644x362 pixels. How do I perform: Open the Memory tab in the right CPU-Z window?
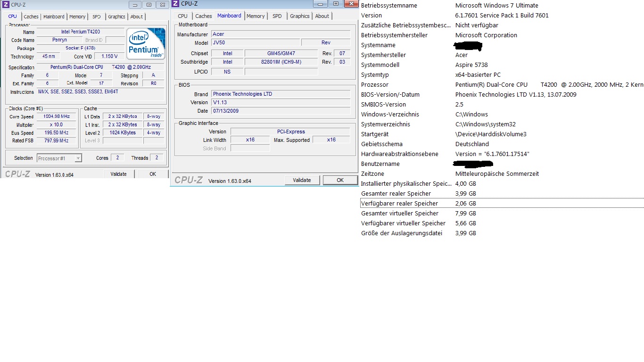(256, 16)
